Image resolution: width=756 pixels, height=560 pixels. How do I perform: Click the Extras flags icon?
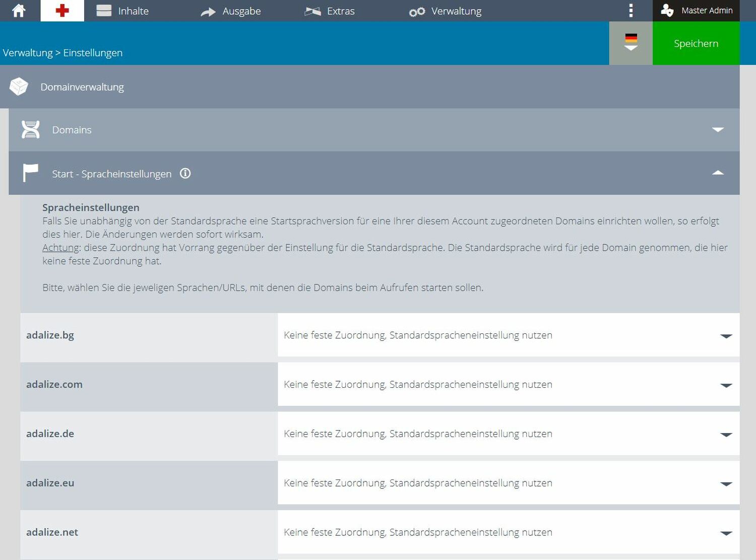[313, 11]
